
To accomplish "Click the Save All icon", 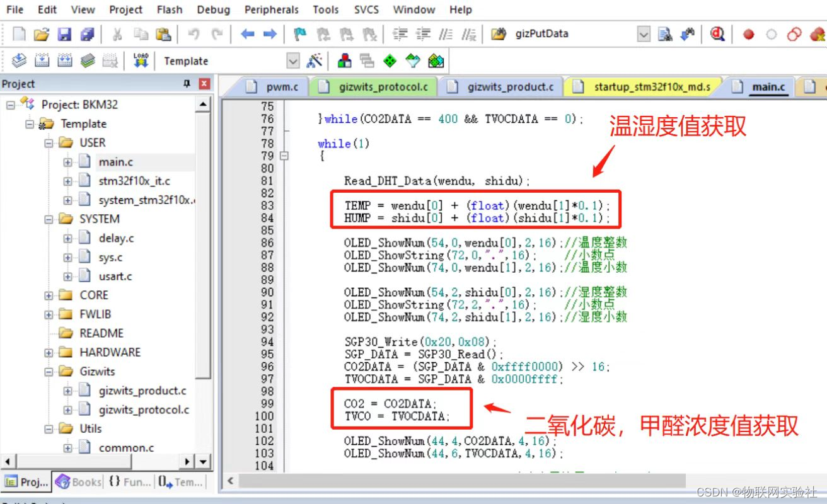I will point(88,34).
